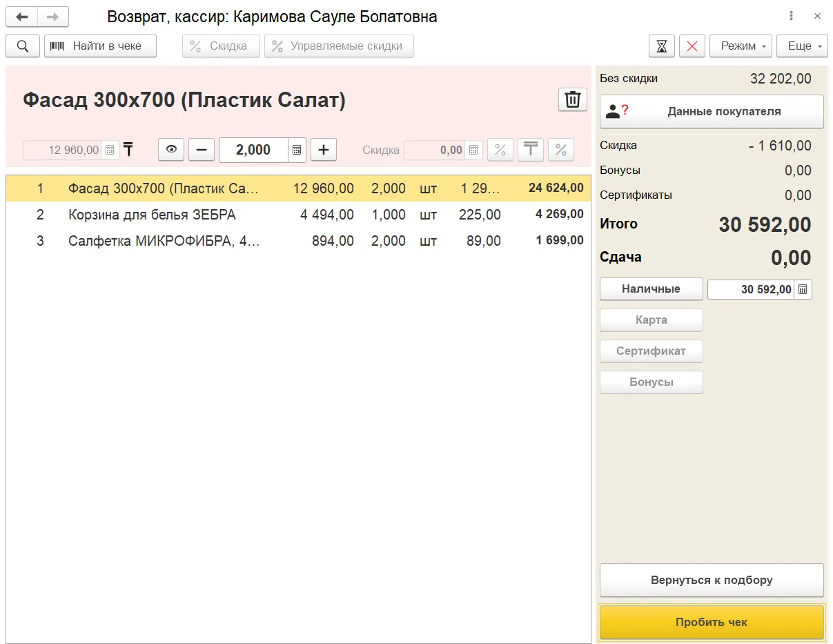Open search with the magnifier icon

tap(23, 46)
